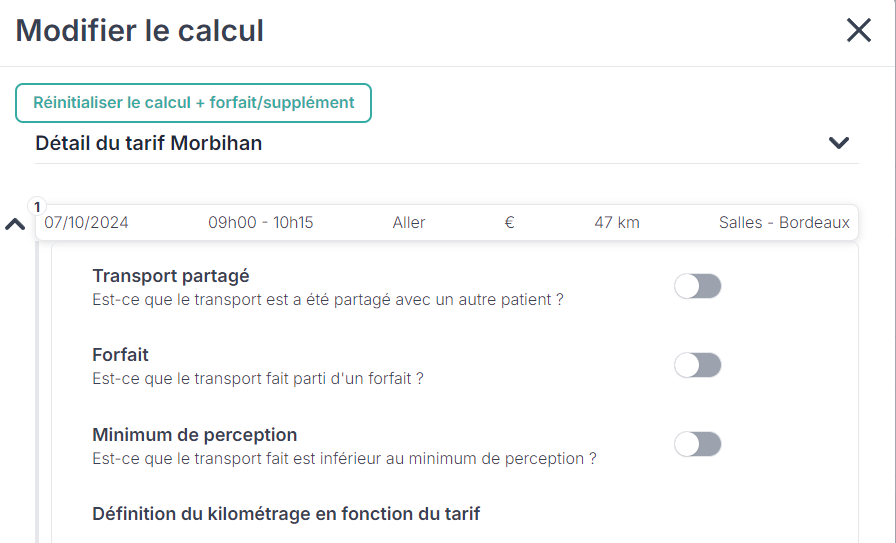This screenshot has height=543, width=896.
Task: Click the number 1 trip badge
Action: 37,207
